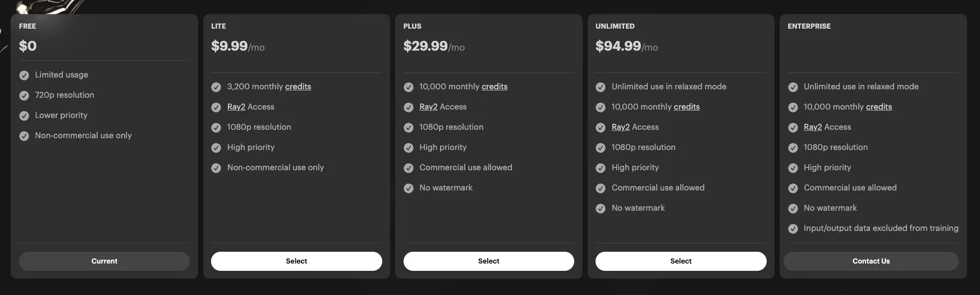
Task: Select the Lite plan
Action: tap(296, 261)
